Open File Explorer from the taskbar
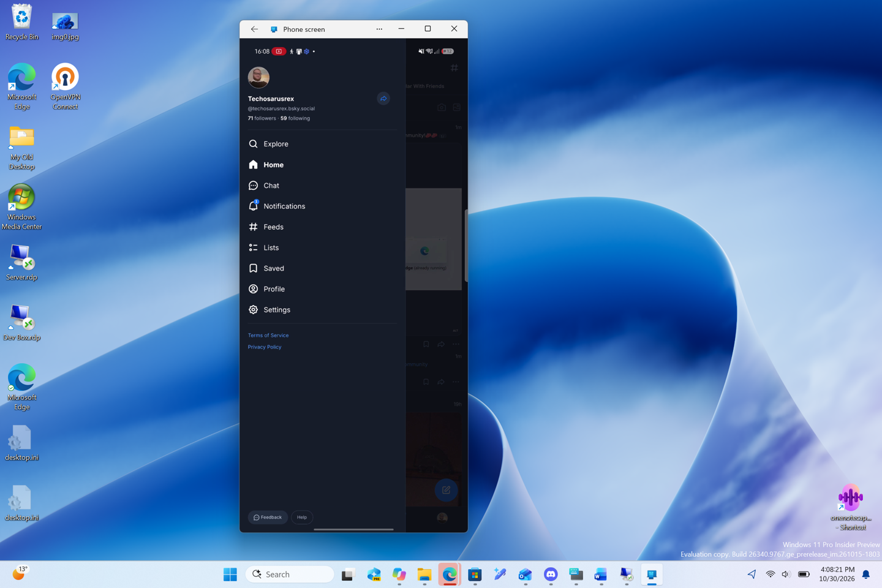Viewport: 882px width, 588px height. pos(424,575)
